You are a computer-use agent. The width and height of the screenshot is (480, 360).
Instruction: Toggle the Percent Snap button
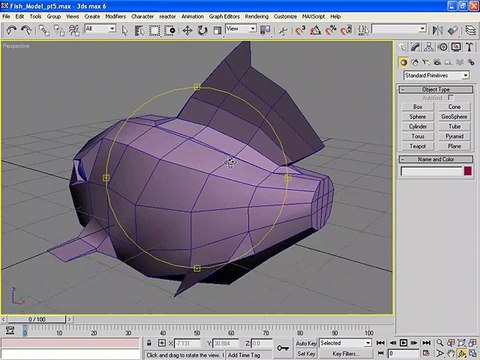(x=331, y=31)
